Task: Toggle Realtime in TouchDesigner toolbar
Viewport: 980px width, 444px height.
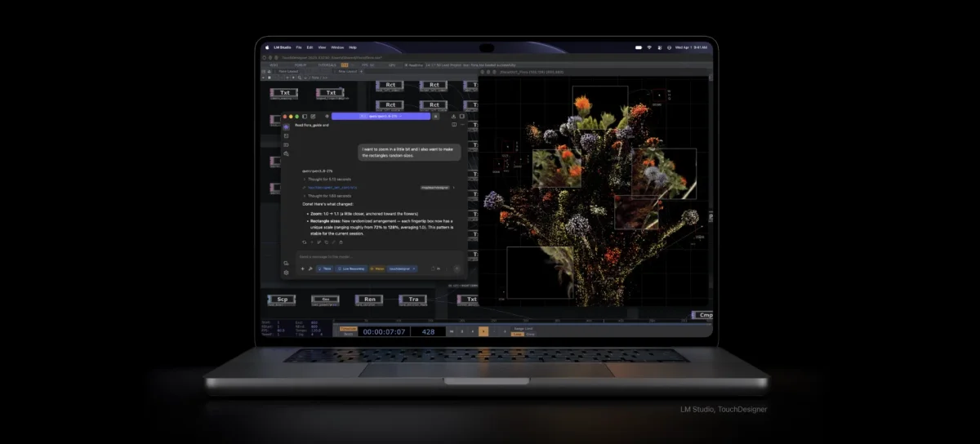Action: pos(414,65)
